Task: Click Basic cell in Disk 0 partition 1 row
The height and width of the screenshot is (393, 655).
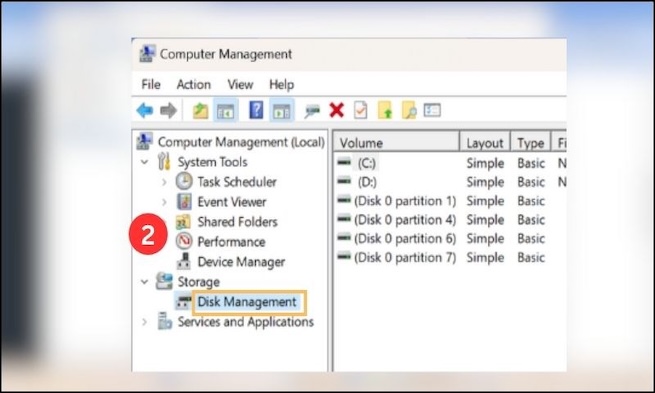Action: (531, 201)
